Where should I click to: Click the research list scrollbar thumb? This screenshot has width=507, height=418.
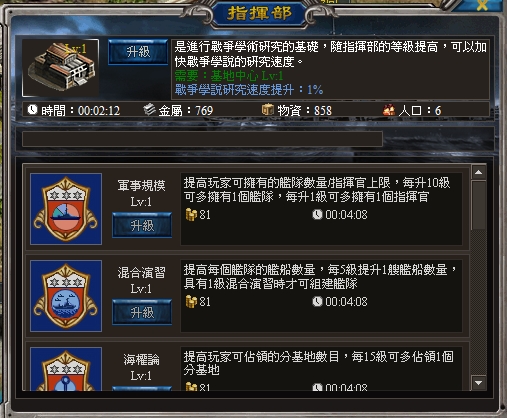(x=479, y=205)
